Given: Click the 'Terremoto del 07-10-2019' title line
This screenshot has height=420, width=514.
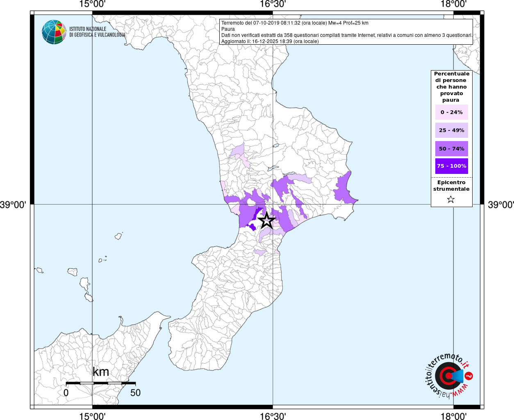Looking at the screenshot, I should click(295, 23).
